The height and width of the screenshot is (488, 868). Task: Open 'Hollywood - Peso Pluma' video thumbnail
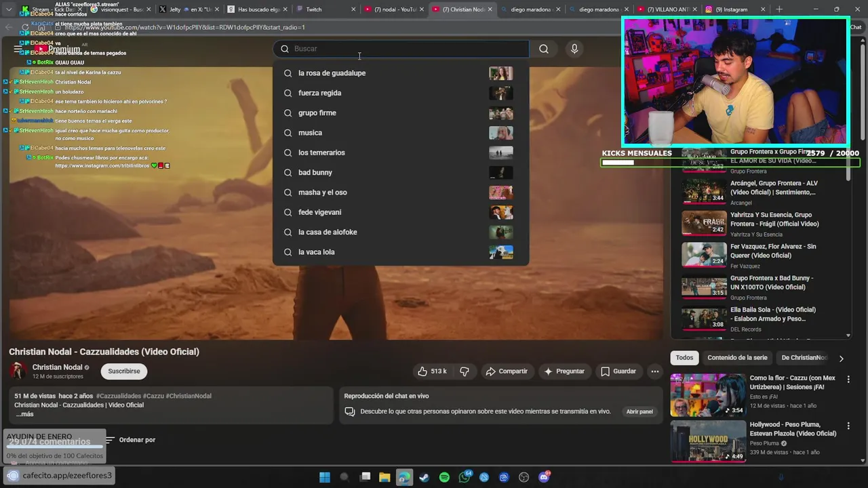708,441
